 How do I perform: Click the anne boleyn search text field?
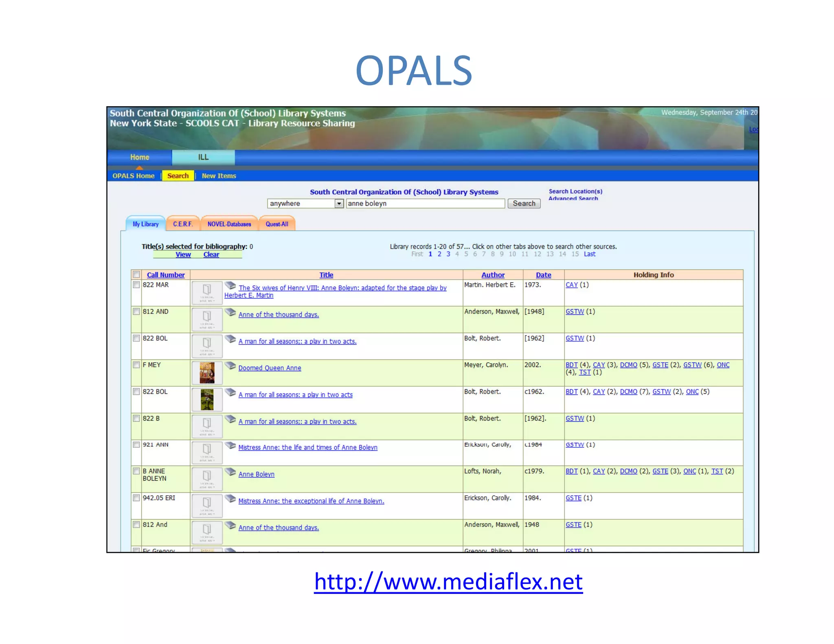(x=425, y=204)
